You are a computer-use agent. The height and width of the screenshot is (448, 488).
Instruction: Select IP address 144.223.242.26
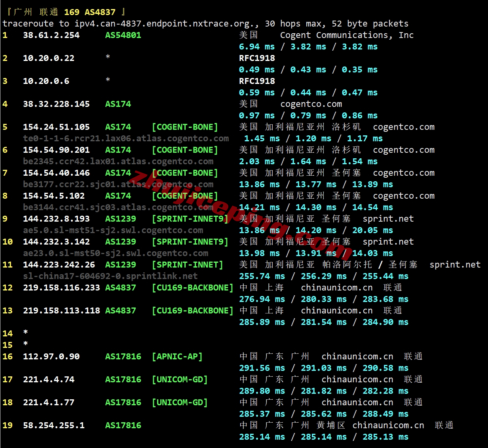[x=59, y=265]
